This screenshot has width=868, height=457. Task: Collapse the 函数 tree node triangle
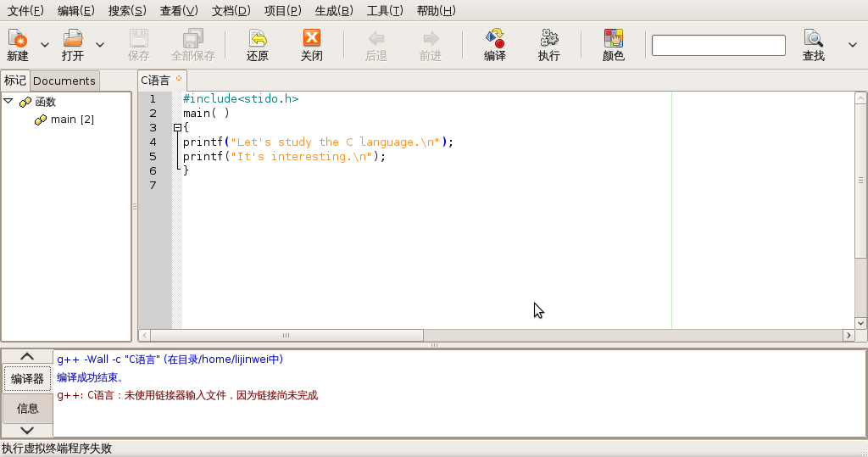coord(8,102)
